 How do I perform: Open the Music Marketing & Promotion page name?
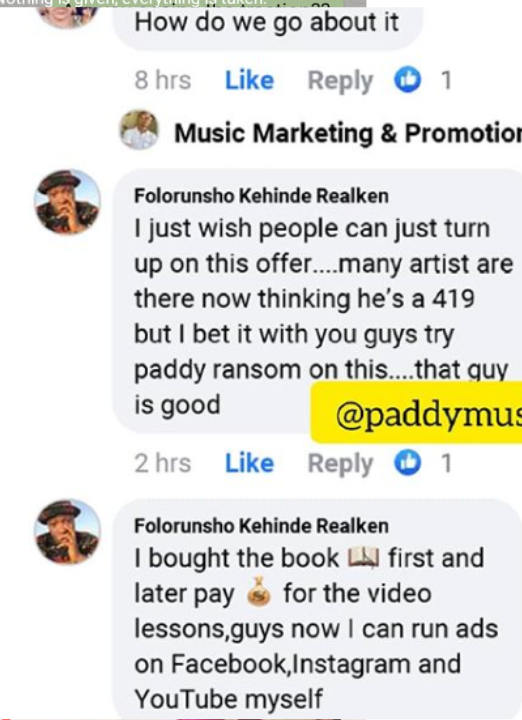[348, 134]
